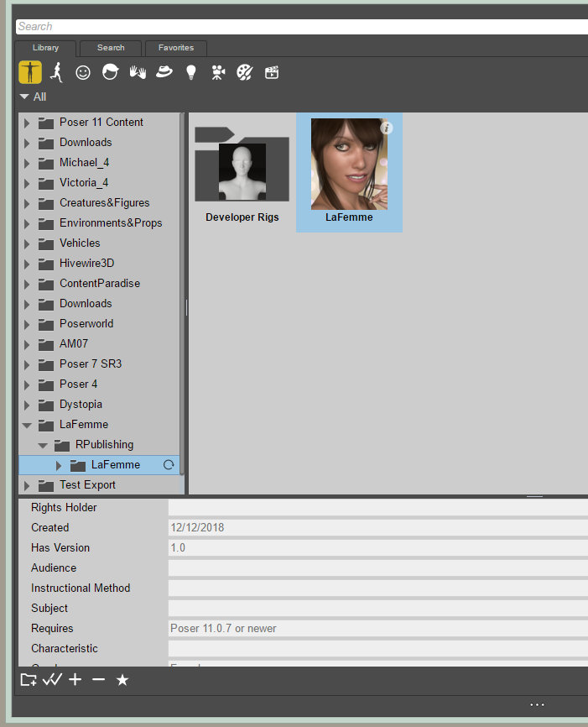The height and width of the screenshot is (727, 588).
Task: Select the Figures category icon
Action: pos(30,72)
